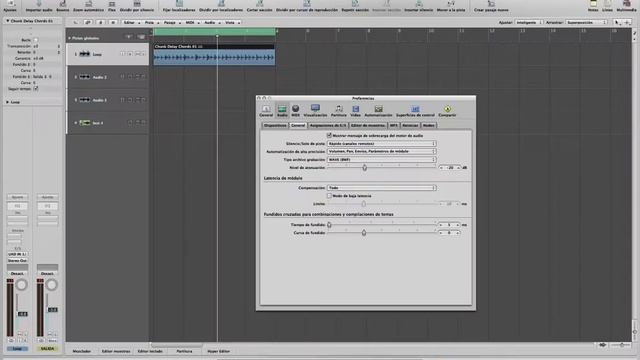Open Automatización de alta precisión dropdown

(x=382, y=151)
